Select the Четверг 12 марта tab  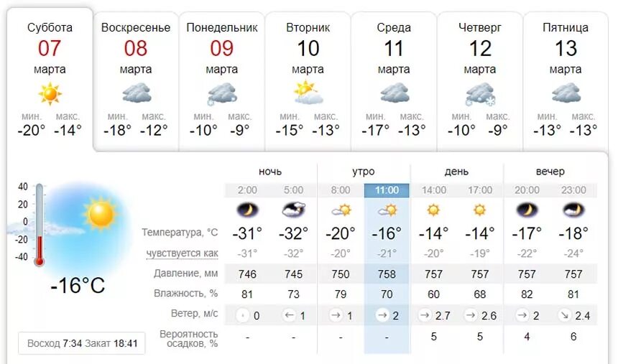(x=479, y=80)
